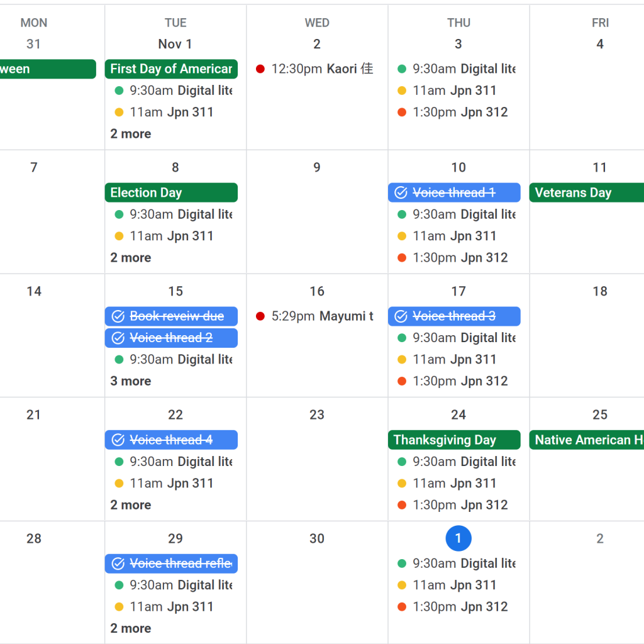
Task: Open 9:30am Digital lite on Nov 1
Action: coord(174,91)
